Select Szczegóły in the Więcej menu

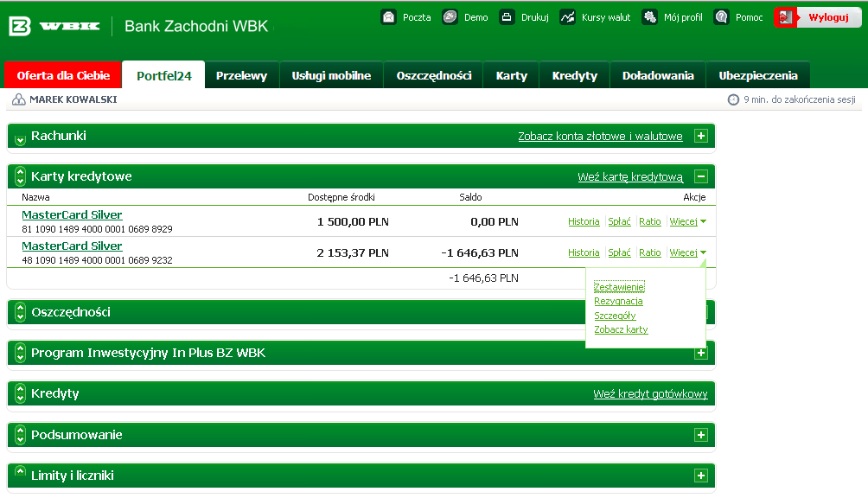615,316
